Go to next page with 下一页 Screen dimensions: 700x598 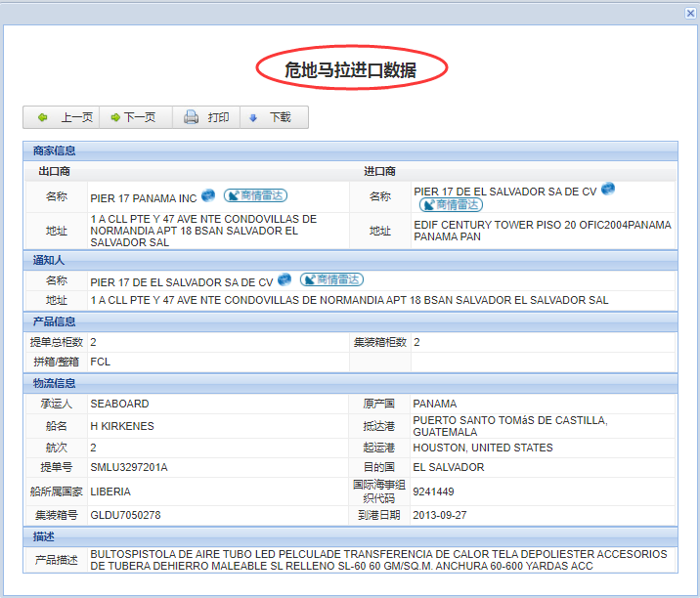tap(133, 117)
